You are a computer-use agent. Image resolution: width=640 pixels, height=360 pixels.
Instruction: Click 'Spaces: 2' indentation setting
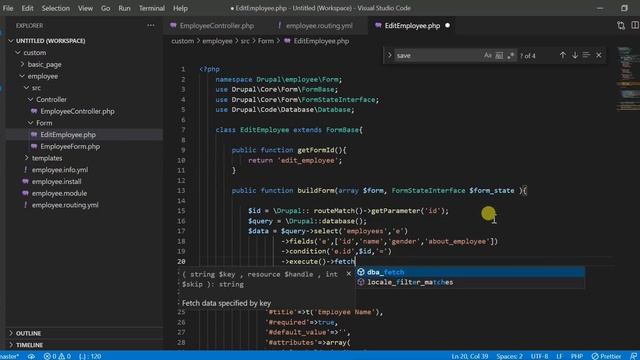(x=509, y=356)
